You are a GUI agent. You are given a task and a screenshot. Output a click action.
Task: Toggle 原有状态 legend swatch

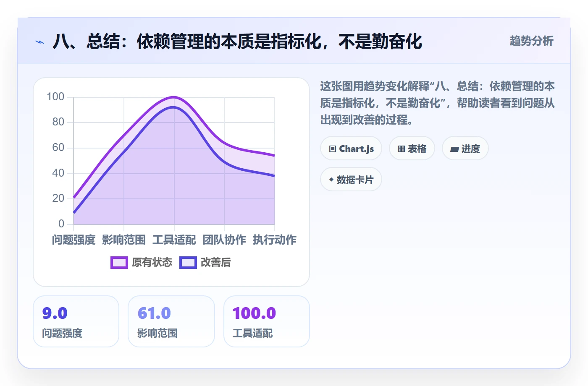coord(119,263)
